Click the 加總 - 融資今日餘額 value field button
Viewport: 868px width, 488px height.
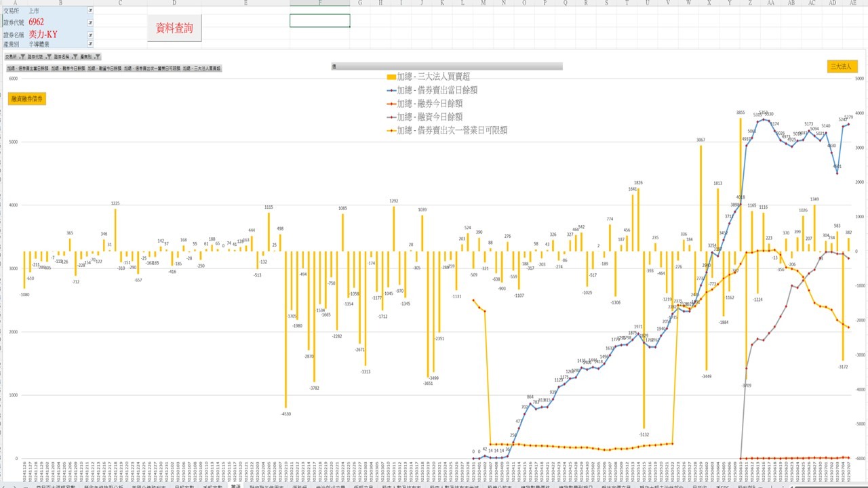[x=104, y=68]
